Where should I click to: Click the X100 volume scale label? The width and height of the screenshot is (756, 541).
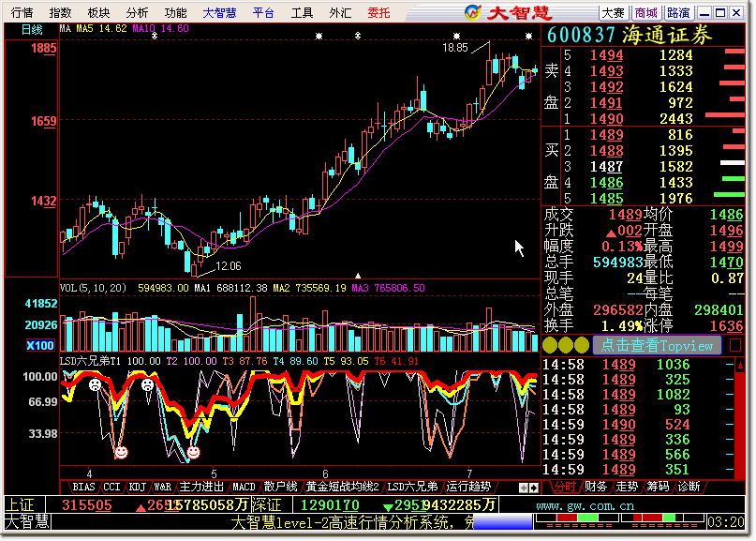point(40,345)
